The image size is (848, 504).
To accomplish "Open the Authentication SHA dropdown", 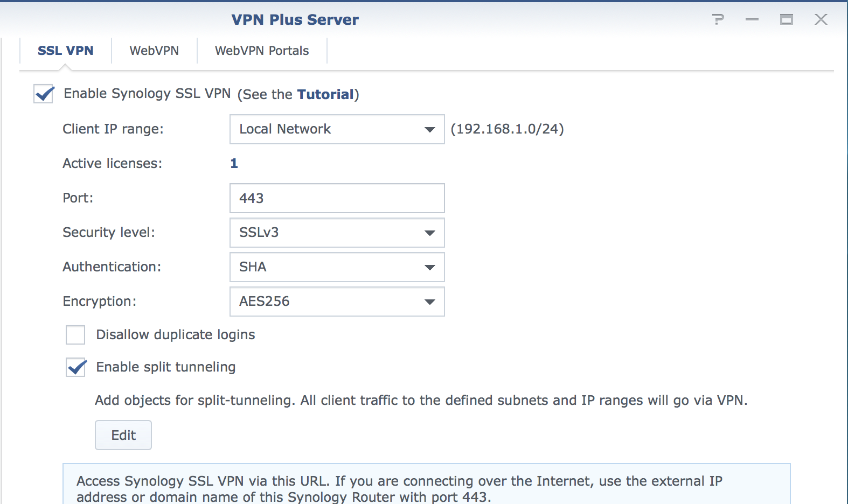I will pyautogui.click(x=337, y=267).
